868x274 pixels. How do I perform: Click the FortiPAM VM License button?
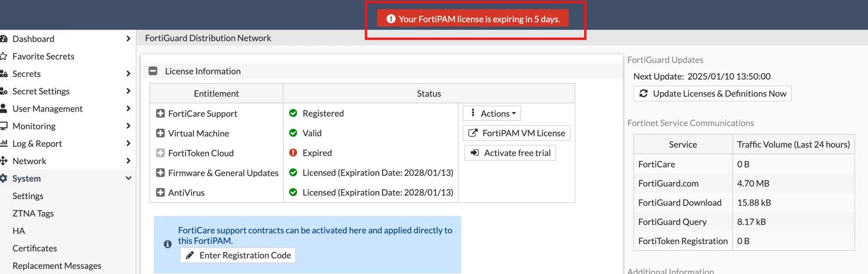[x=517, y=133]
